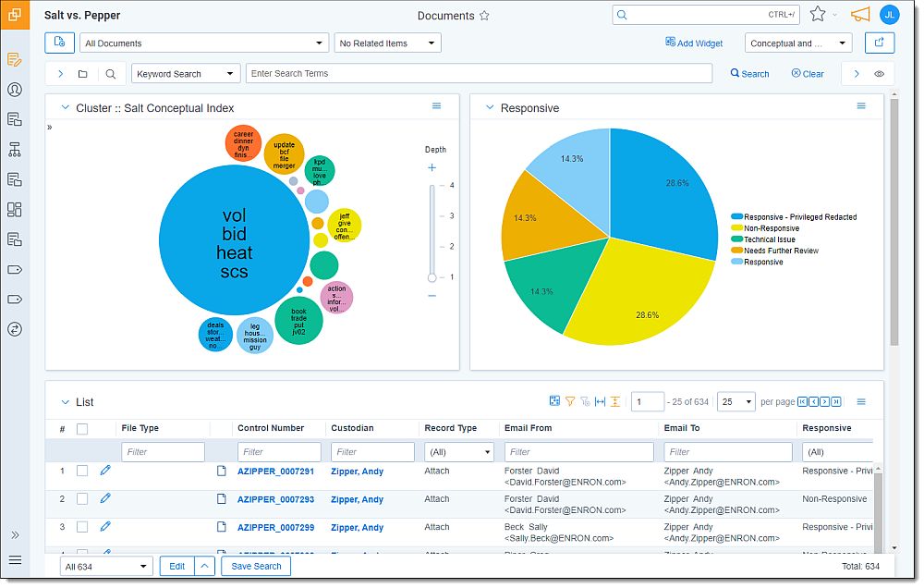Image resolution: width=924 pixels, height=588 pixels.
Task: Click the edit pencil for row 1
Action: click(x=105, y=471)
